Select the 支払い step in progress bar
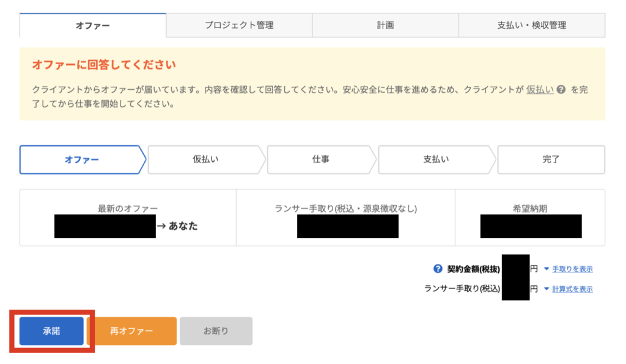626x364 pixels. (436, 159)
